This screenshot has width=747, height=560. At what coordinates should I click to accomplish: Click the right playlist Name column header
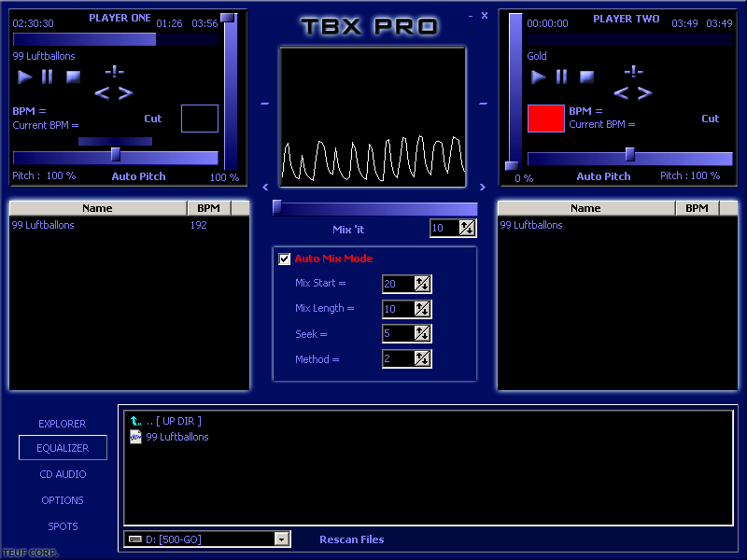[x=586, y=208]
